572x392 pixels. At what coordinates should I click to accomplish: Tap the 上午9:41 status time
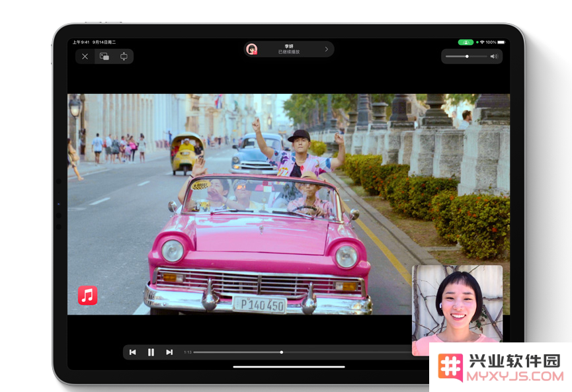(81, 42)
